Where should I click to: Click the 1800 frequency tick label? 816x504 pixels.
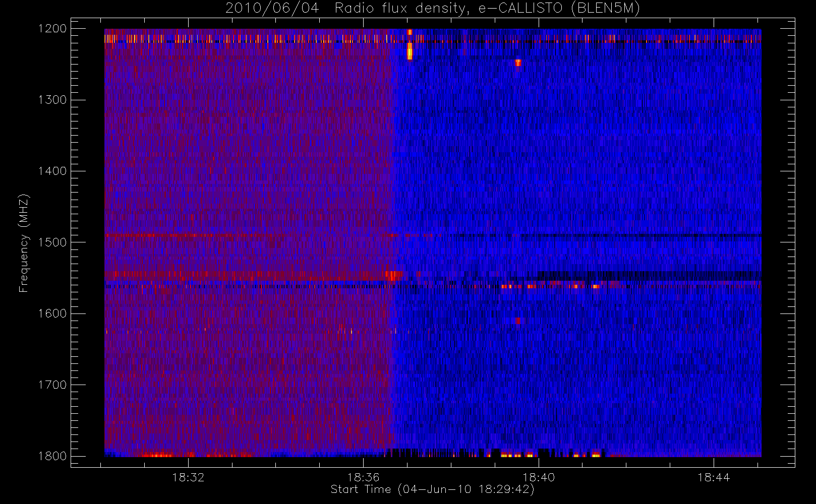tap(52, 456)
